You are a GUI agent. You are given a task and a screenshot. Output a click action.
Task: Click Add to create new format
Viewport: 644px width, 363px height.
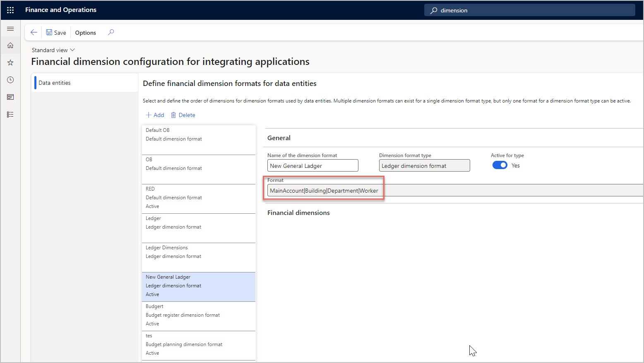click(155, 115)
